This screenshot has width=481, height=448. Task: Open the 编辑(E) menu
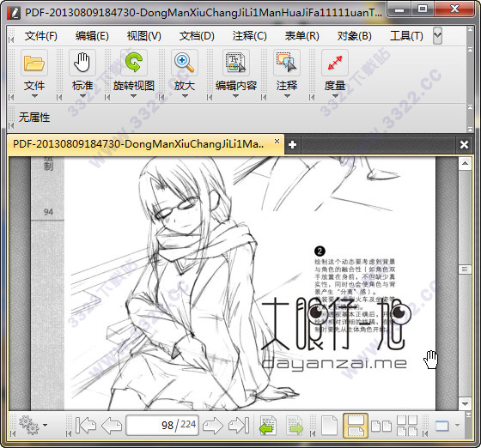(92, 36)
